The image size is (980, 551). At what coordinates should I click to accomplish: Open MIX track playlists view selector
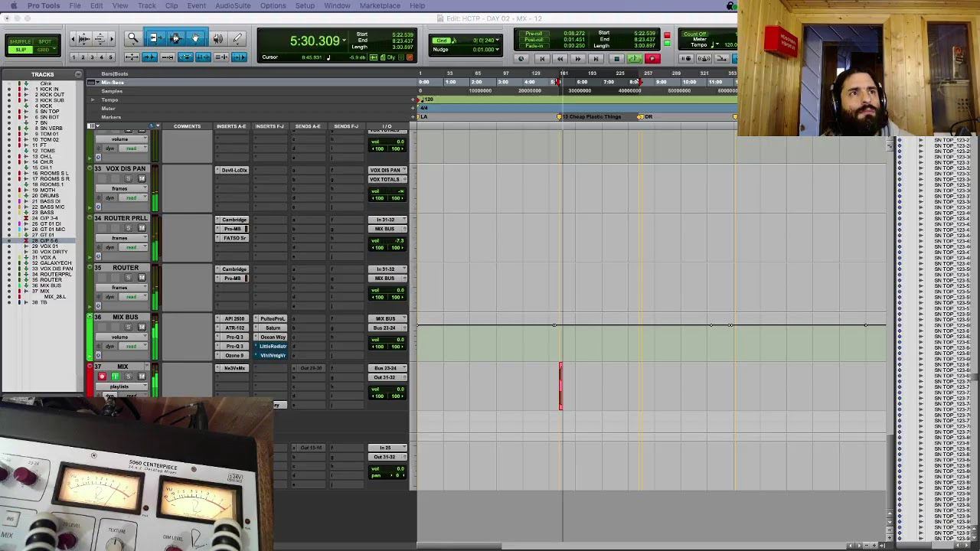[x=120, y=386]
